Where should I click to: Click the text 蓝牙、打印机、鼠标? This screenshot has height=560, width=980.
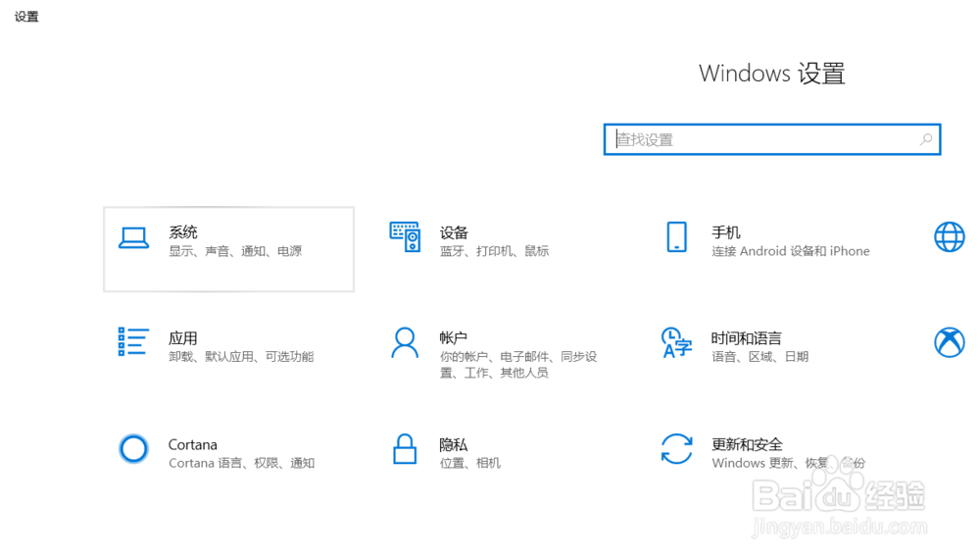coord(494,251)
